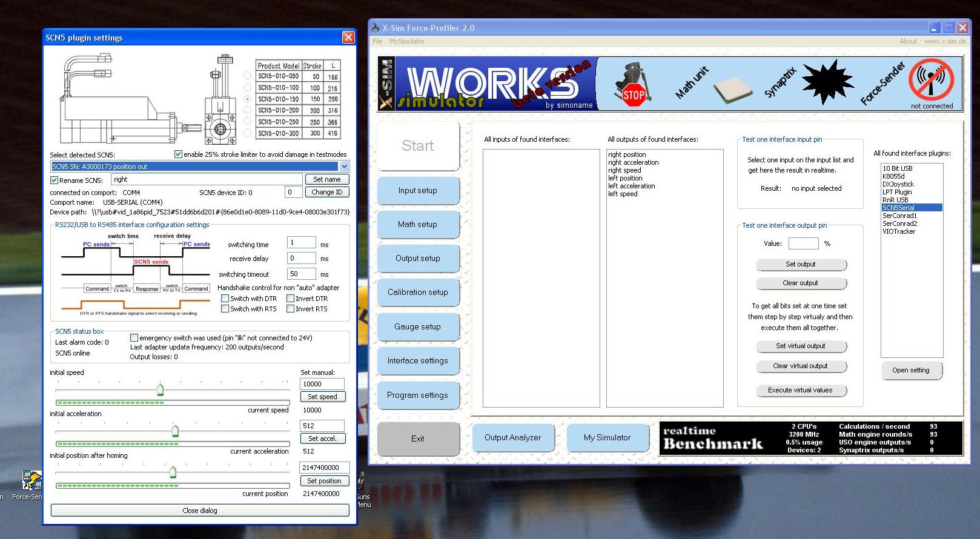Open Program settings

(x=418, y=395)
